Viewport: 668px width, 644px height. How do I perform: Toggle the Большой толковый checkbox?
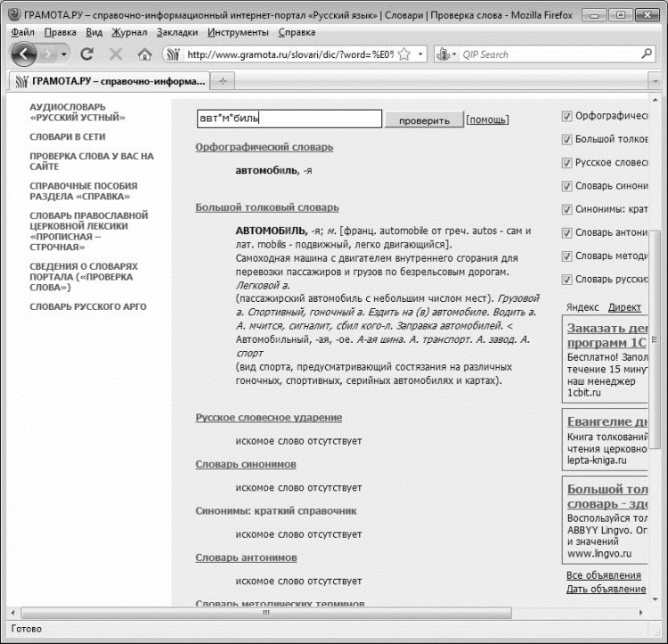point(566,140)
